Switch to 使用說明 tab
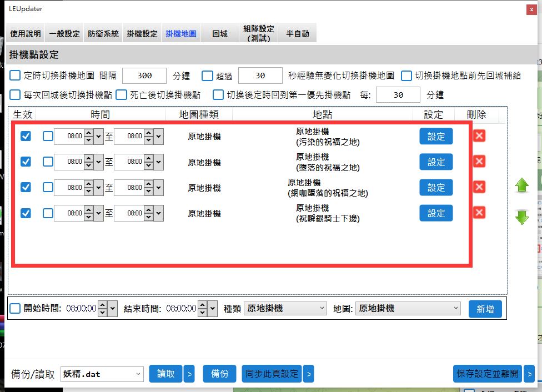Screen dimensions: 542x392 [x=25, y=33]
